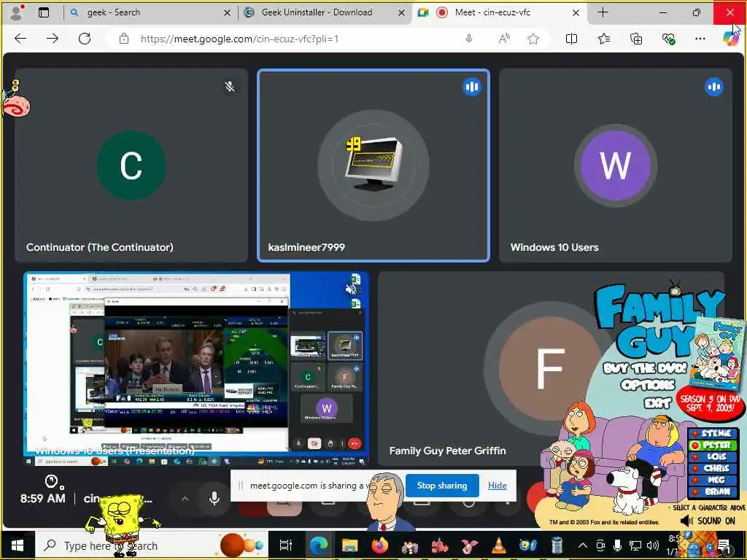Screen dimensions: 747x560
Task: Go back to the previous page
Action: 20,39
